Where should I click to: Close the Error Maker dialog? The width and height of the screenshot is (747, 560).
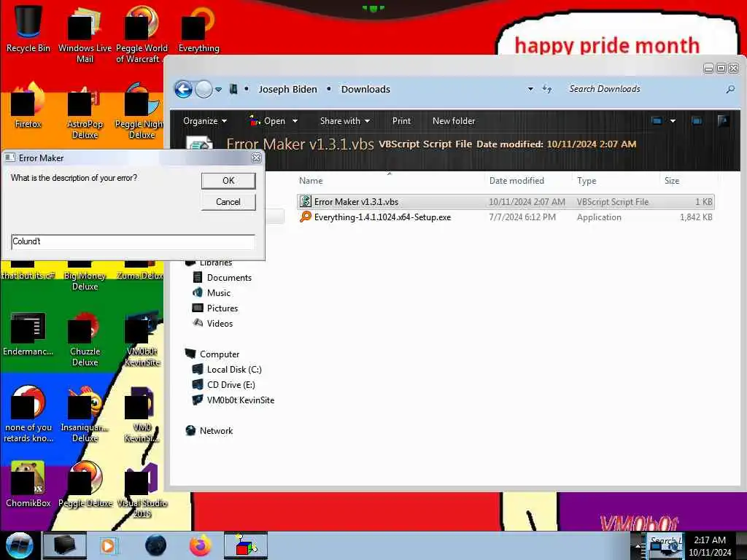pyautogui.click(x=256, y=158)
